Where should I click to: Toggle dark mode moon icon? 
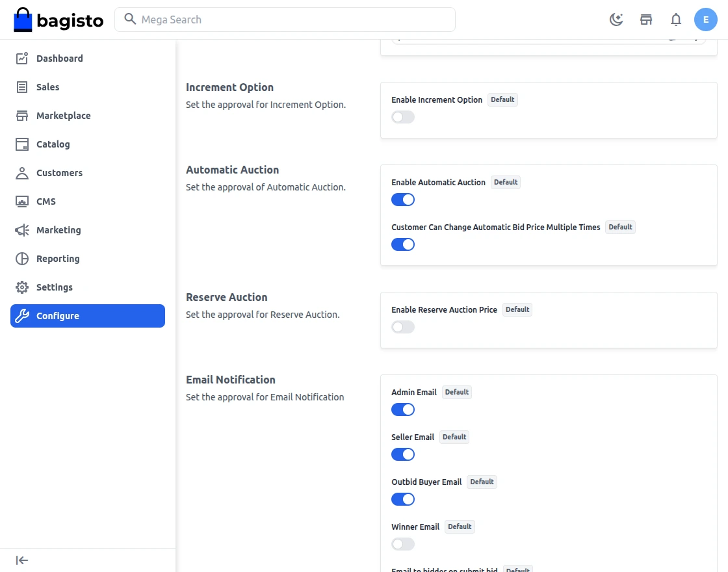pos(616,19)
